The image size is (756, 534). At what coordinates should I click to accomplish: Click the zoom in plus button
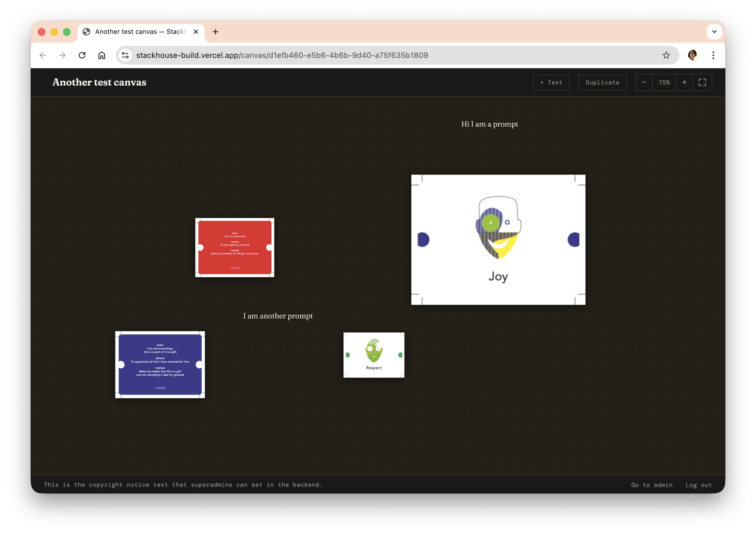[x=684, y=82]
